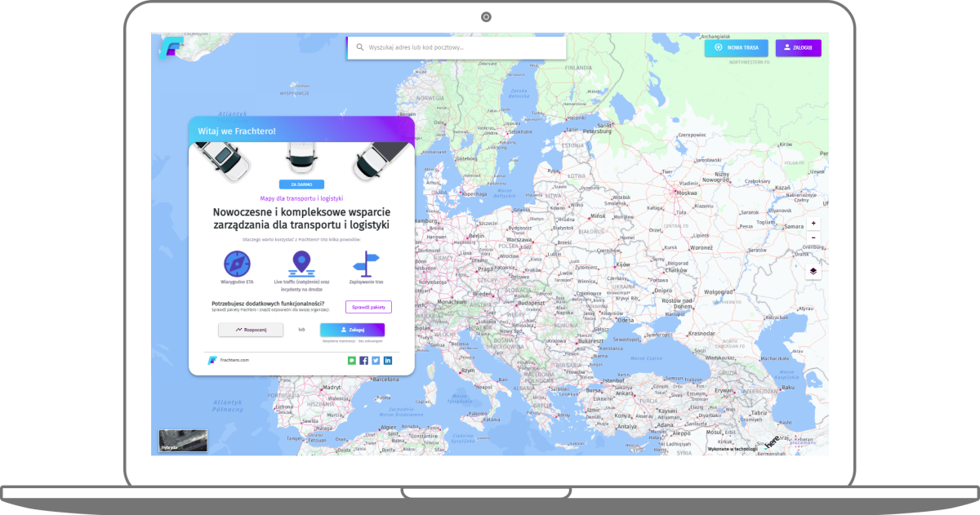Click the 'Mapy dla transportu i logistyki' text
980x515 pixels.
click(x=301, y=198)
